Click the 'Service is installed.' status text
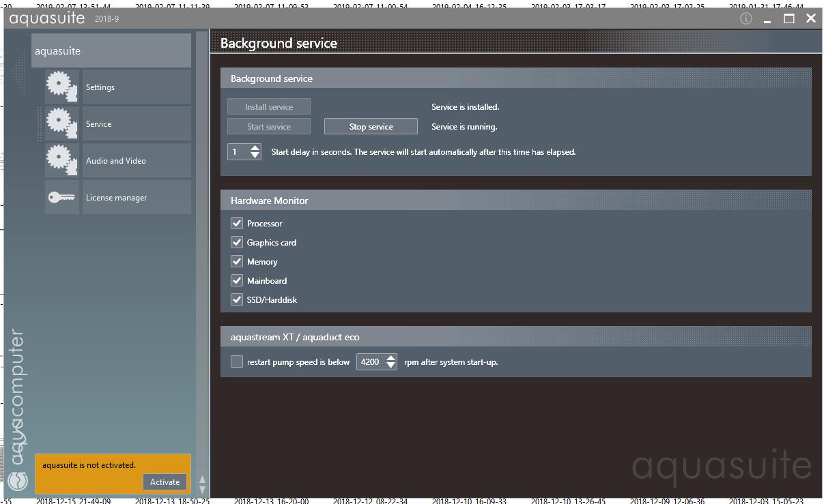This screenshot has width=826, height=504. 465,106
